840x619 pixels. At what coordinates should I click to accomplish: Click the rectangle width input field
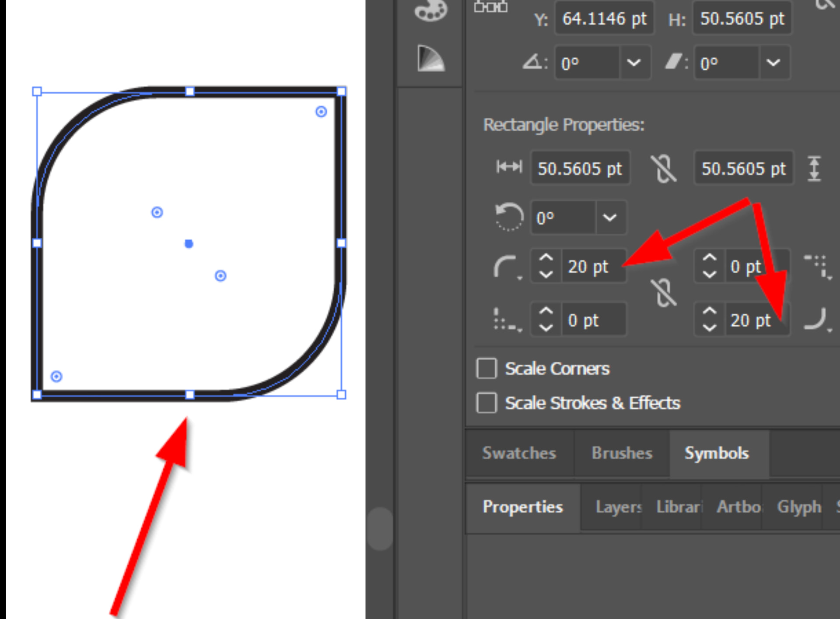580,169
